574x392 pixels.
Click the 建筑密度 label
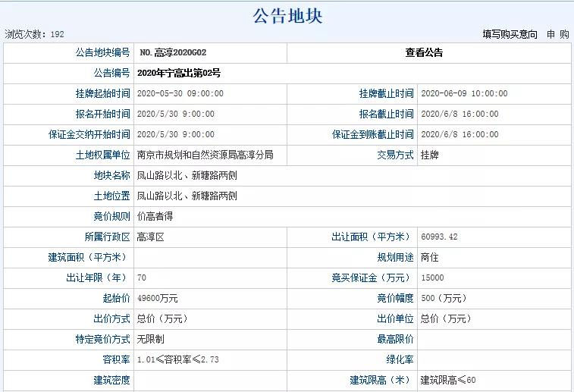112,381
